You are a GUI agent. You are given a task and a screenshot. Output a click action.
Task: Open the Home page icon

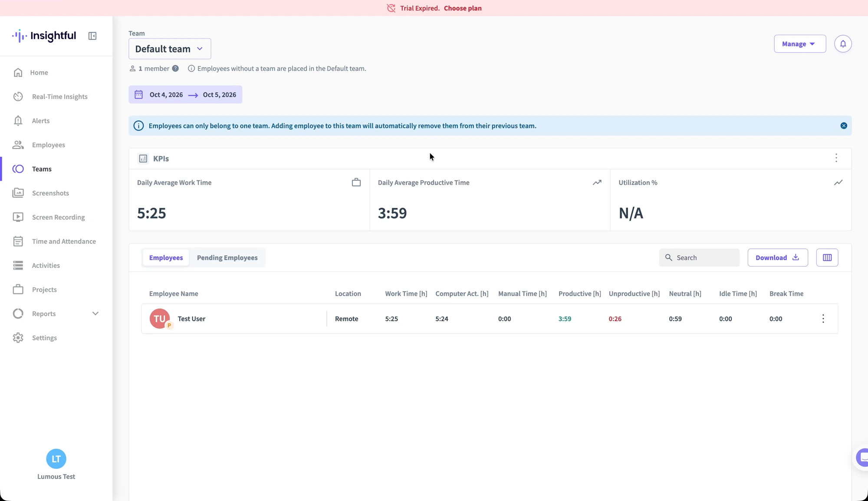tap(18, 73)
